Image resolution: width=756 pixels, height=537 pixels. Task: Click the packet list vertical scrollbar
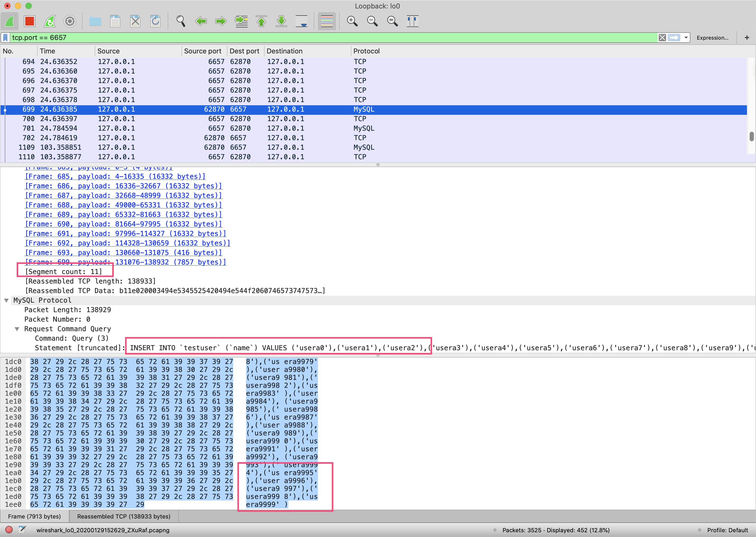click(x=752, y=136)
